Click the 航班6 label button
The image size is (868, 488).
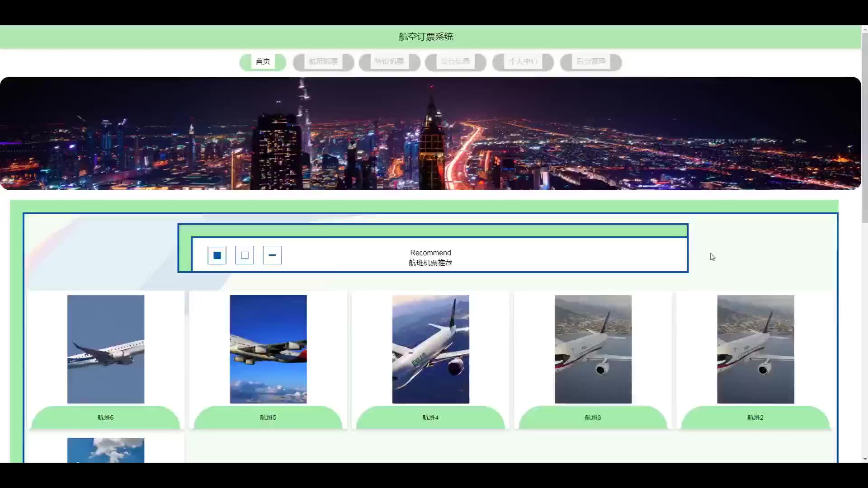click(x=106, y=418)
